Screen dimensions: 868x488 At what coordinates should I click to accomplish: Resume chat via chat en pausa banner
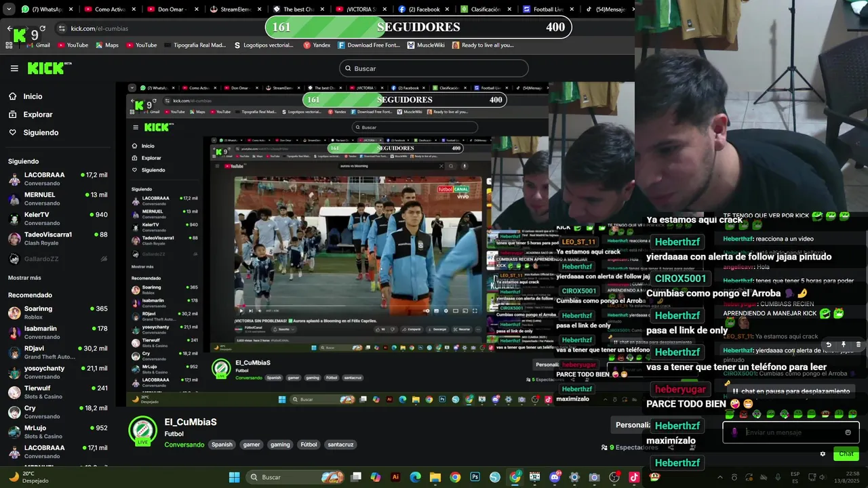[x=791, y=391]
